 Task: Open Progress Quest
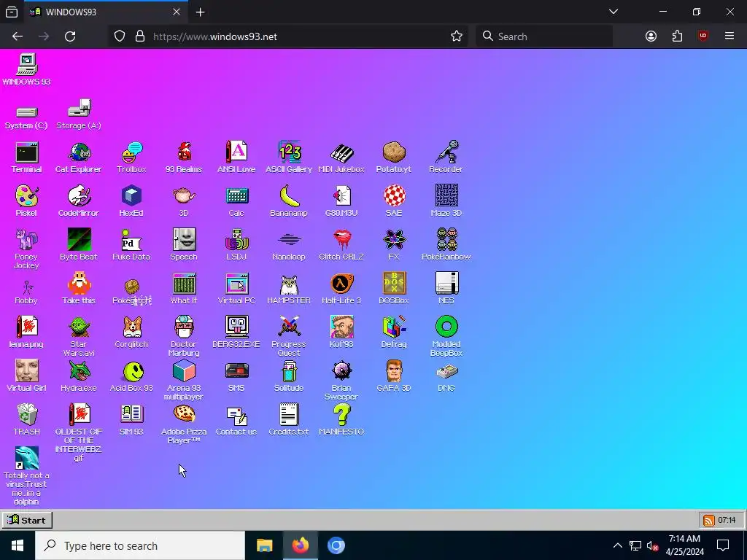coord(289,337)
